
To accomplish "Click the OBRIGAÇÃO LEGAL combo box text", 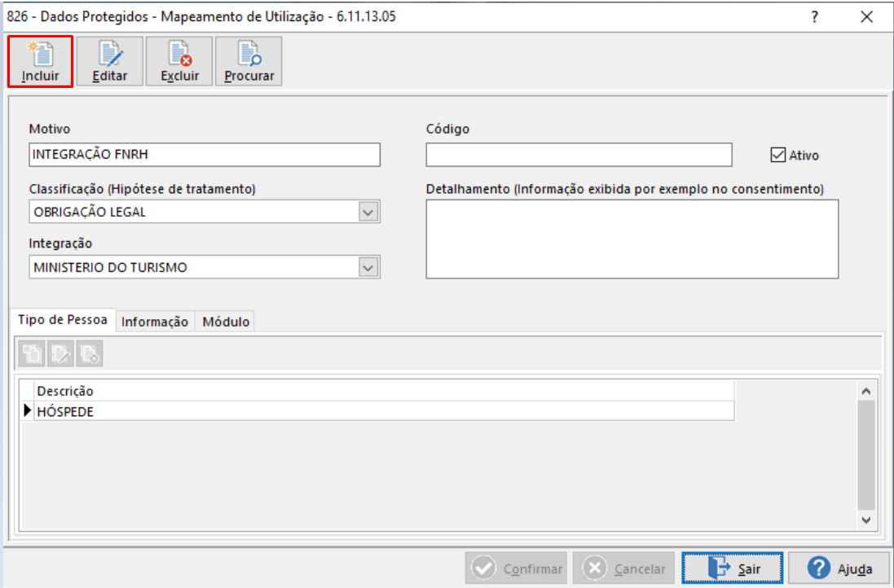I will tap(90, 212).
